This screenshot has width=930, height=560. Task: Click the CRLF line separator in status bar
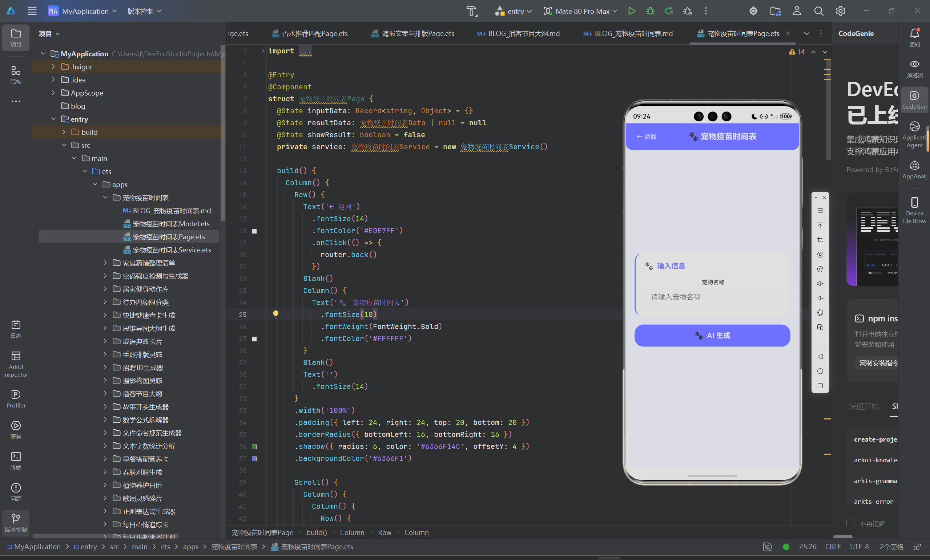(833, 547)
